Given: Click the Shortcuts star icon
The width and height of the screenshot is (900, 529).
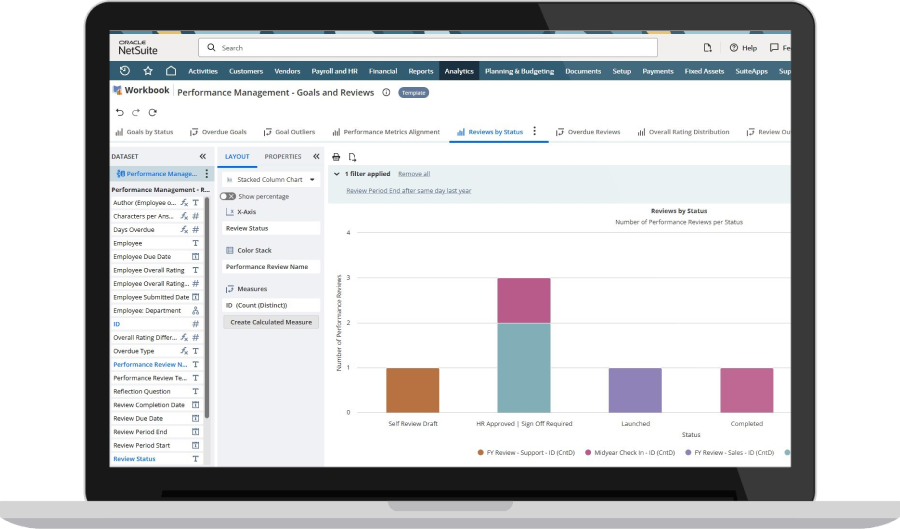Looking at the screenshot, I should 148,71.
